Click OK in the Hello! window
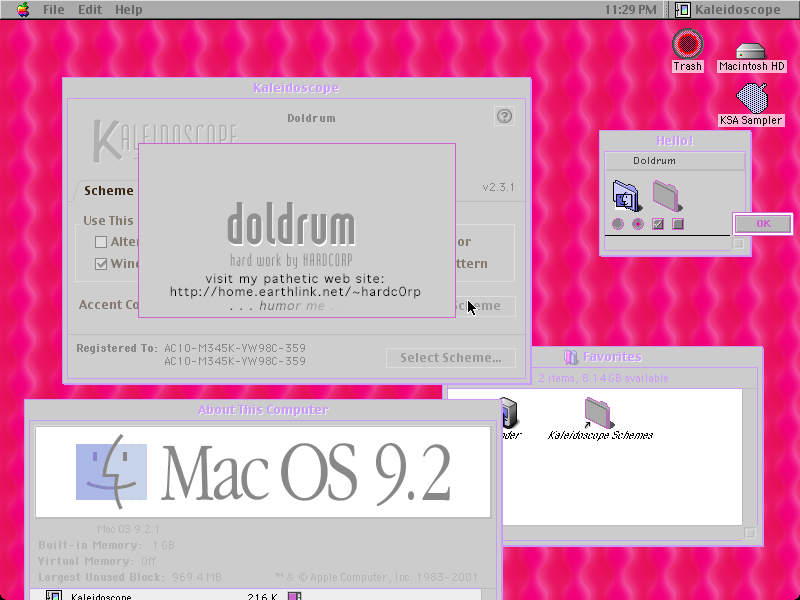Image resolution: width=800 pixels, height=600 pixels. 763,223
